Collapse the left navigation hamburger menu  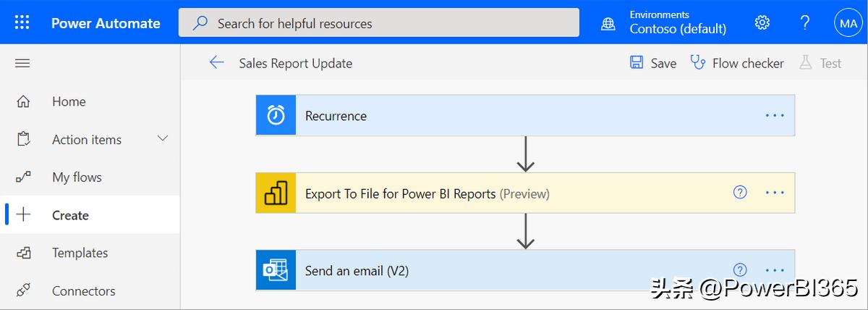(x=22, y=63)
